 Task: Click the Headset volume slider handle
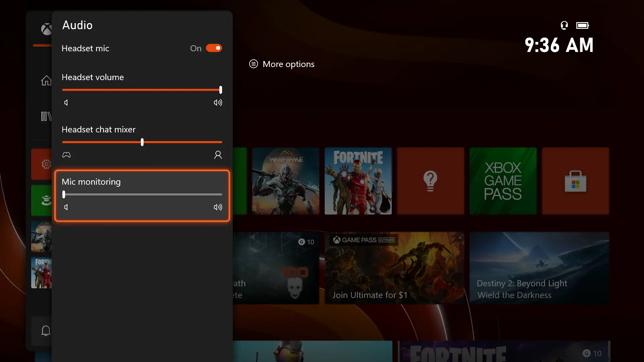click(220, 90)
